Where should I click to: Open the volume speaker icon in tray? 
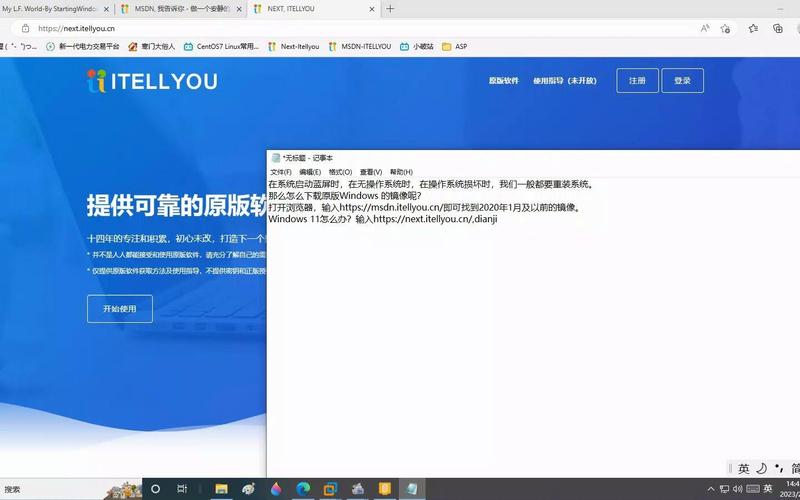pyautogui.click(x=738, y=489)
